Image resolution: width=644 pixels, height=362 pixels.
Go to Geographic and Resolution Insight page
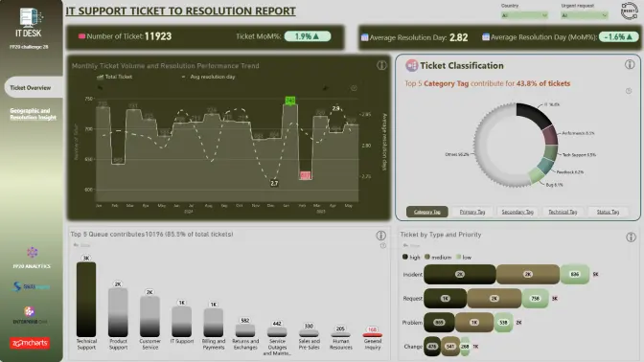pos(33,114)
